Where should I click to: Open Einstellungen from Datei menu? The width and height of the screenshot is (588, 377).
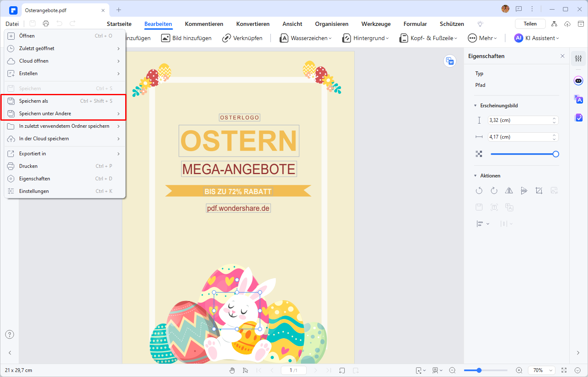point(65,191)
